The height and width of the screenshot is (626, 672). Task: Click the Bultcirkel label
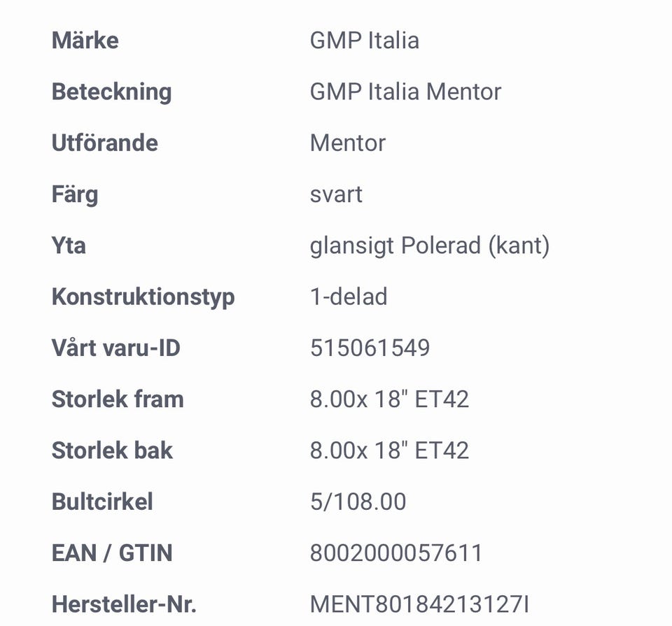tap(102, 501)
